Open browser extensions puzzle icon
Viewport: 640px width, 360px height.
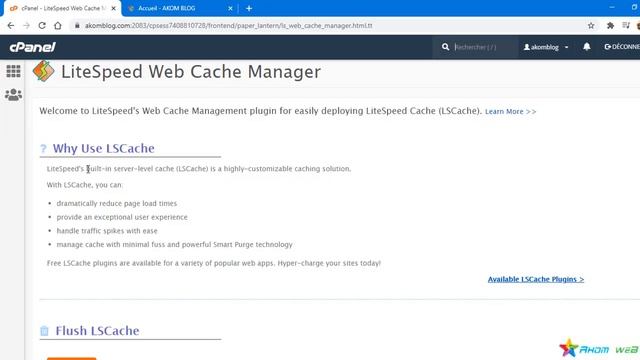pyautogui.click(x=610, y=25)
